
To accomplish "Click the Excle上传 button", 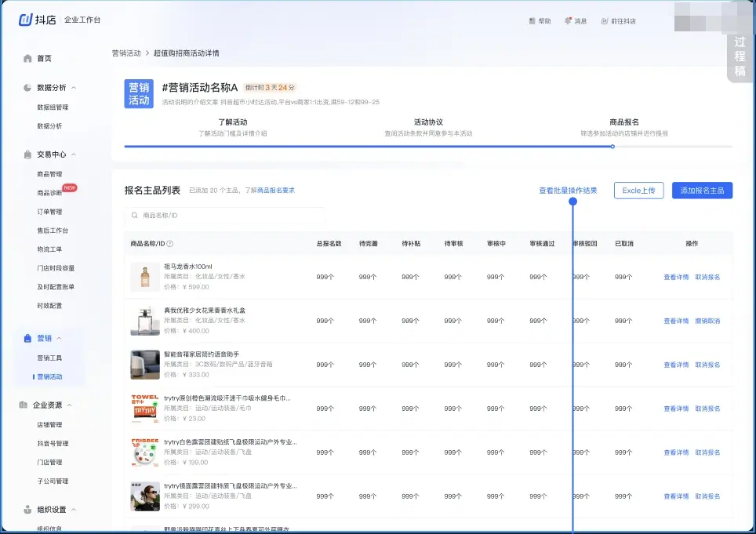I will point(639,191).
